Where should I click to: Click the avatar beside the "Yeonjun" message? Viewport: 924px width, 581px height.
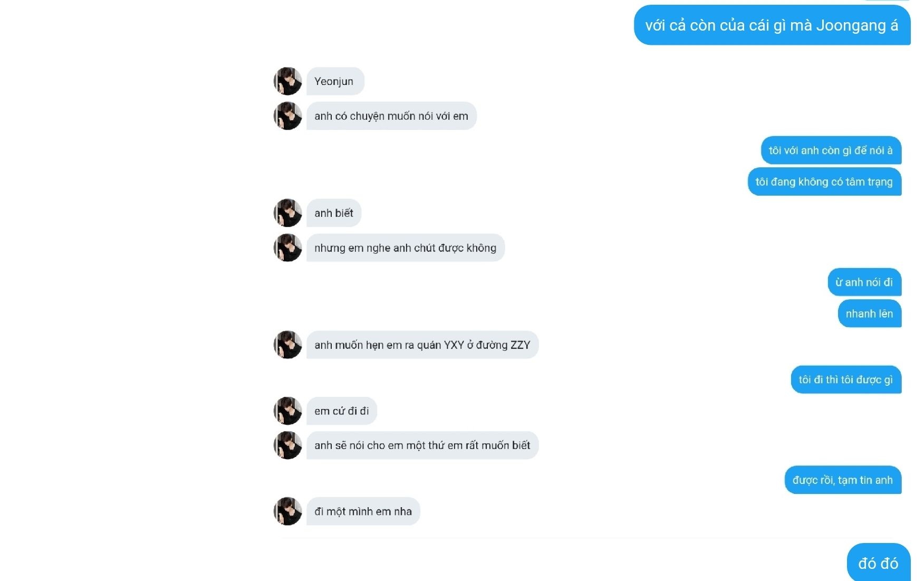click(287, 81)
